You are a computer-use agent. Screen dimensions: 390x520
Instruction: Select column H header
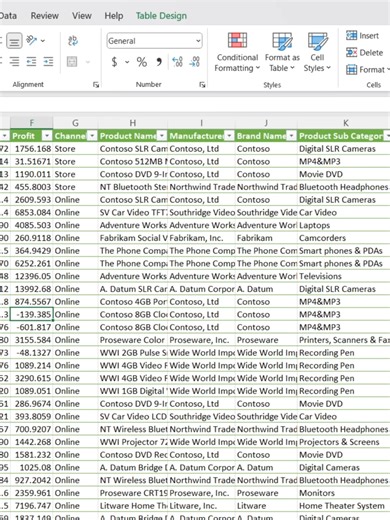pyautogui.click(x=133, y=123)
